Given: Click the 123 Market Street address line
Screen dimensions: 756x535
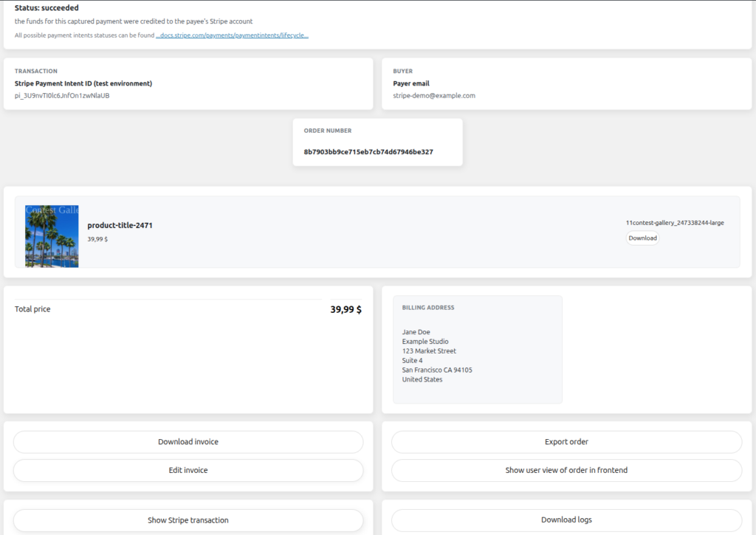Looking at the screenshot, I should coord(429,351).
